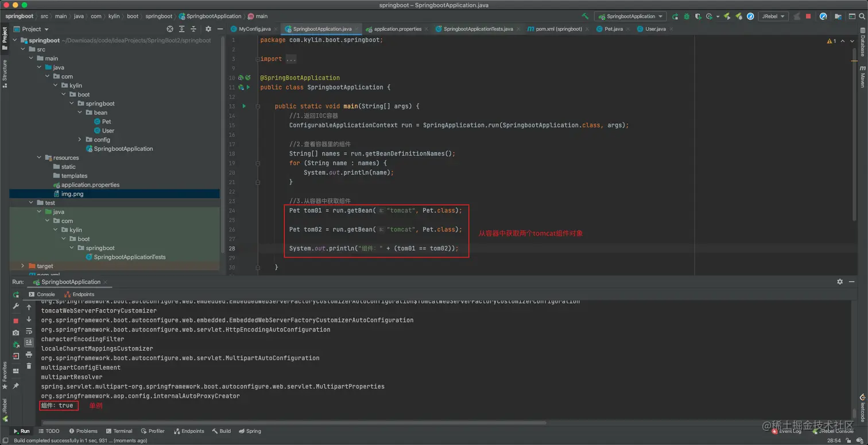Clear console with trash icon
Viewport: 868px width, 445px height.
coord(29,366)
